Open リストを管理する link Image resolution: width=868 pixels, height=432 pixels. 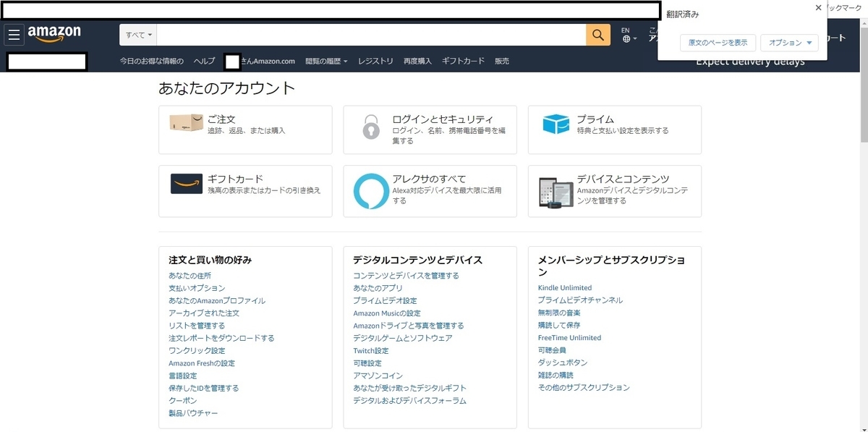(197, 326)
